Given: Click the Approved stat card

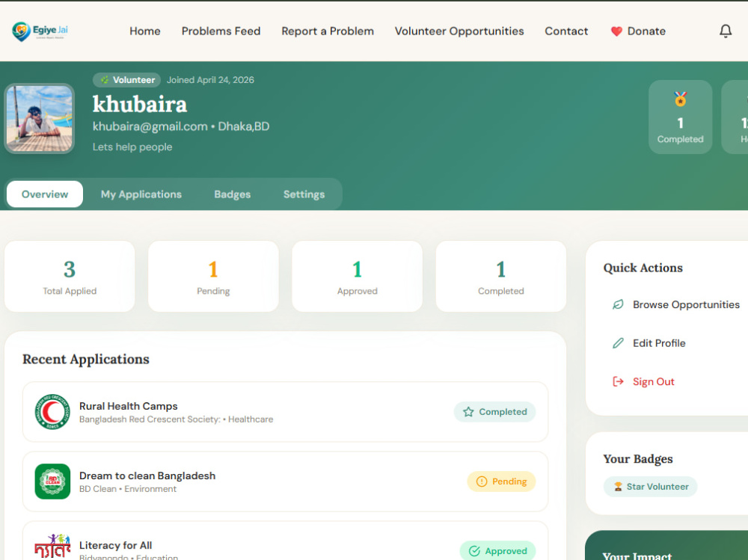Looking at the screenshot, I should click(x=358, y=276).
